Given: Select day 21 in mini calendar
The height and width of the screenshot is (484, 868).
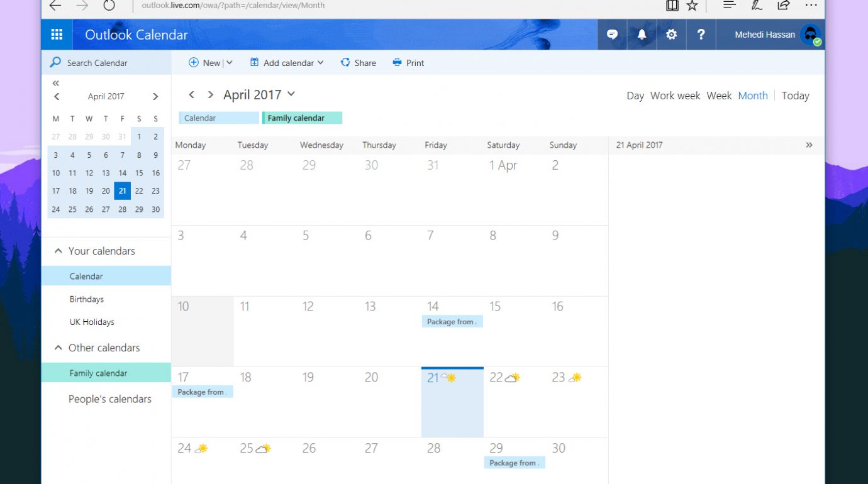Looking at the screenshot, I should pyautogui.click(x=122, y=191).
